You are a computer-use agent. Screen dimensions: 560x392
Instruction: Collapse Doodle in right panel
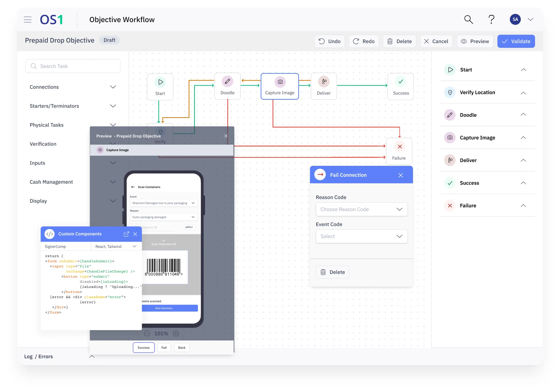tap(523, 114)
